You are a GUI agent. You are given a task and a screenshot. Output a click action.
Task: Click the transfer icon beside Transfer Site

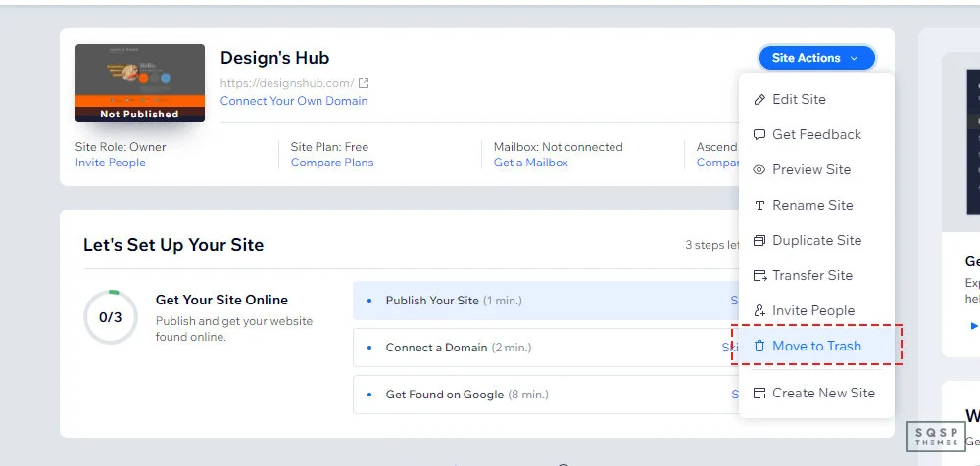point(759,275)
